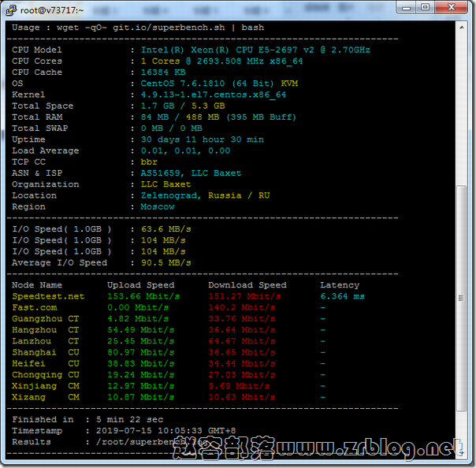Click the superbench.sh usage command line
The width and height of the screenshot is (476, 468).
tap(138, 28)
